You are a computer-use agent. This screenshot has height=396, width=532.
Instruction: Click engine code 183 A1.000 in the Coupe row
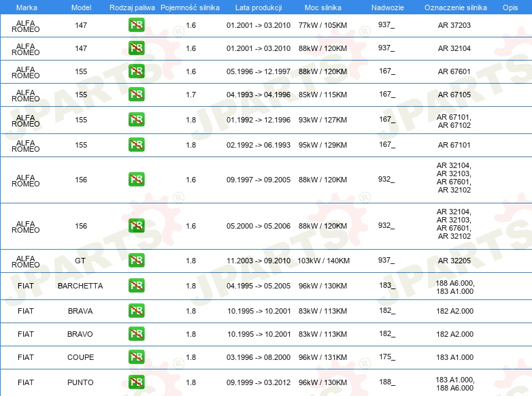454,357
